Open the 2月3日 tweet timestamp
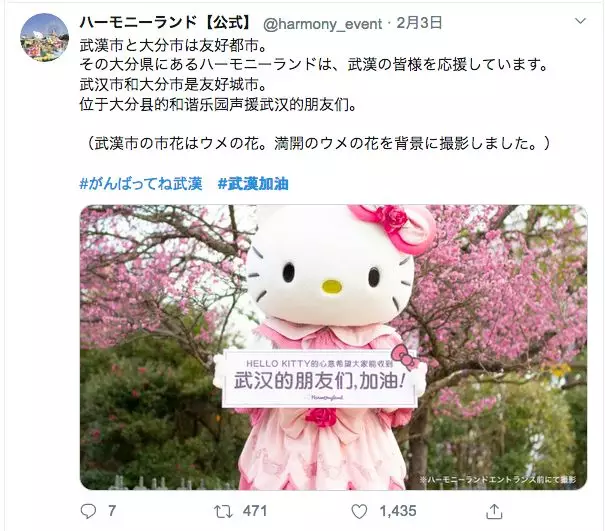The image size is (605, 531). pyautogui.click(x=419, y=23)
